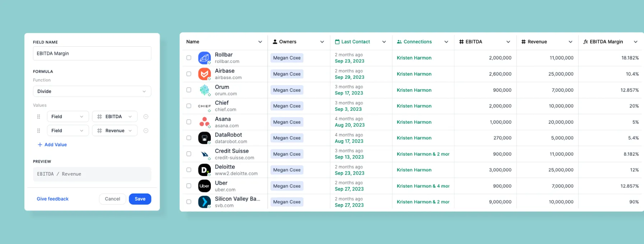
Task: Check the Chief row checkbox
Action: (189, 106)
